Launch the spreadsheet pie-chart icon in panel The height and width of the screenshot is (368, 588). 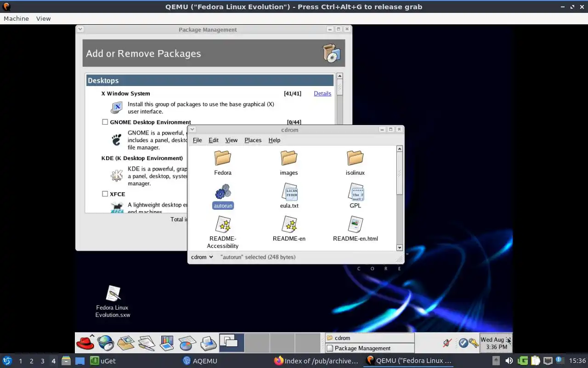187,343
